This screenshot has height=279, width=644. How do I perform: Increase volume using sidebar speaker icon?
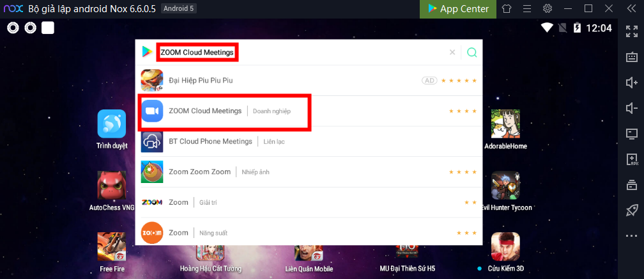point(632,83)
